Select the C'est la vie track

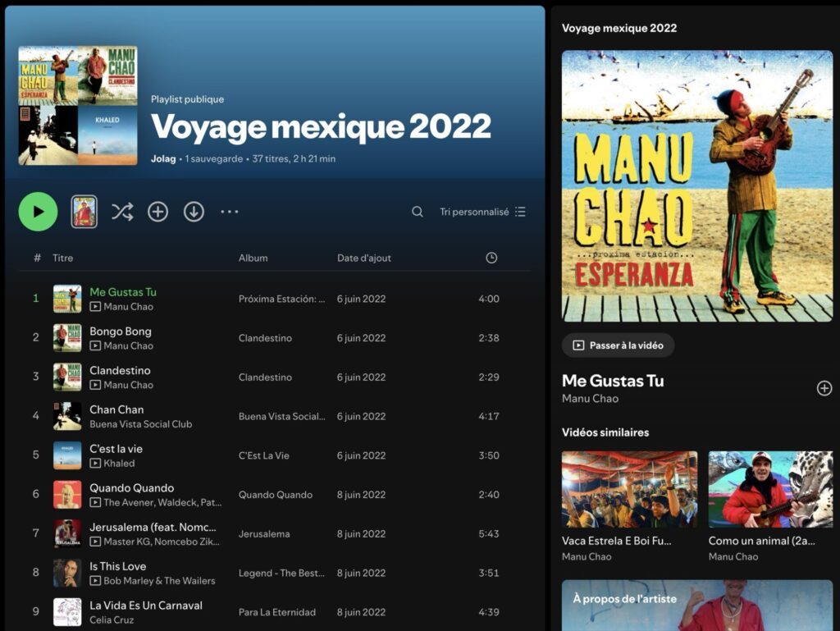click(116, 448)
